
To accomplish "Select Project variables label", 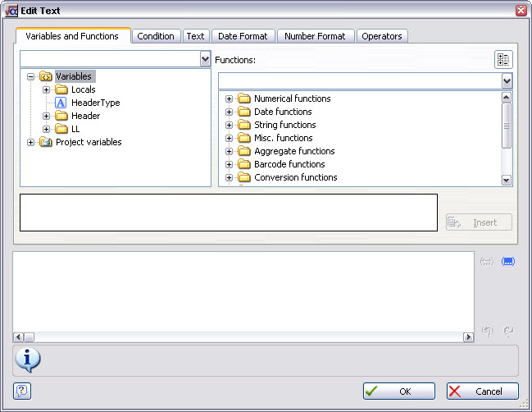I will [89, 142].
